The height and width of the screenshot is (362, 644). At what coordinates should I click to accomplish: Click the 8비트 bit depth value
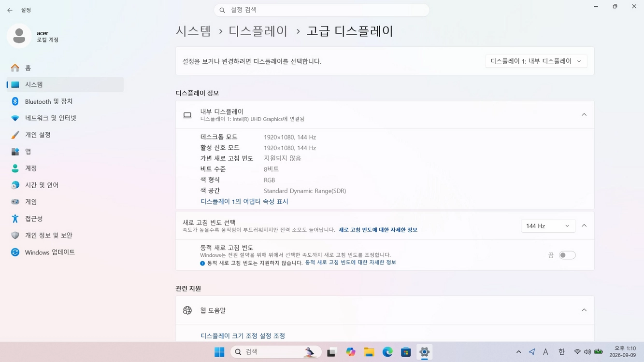[x=271, y=169]
